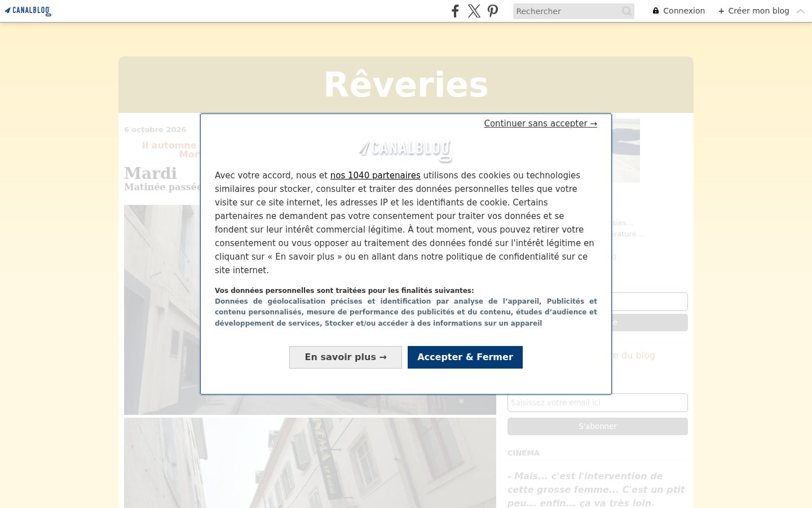The width and height of the screenshot is (812, 508).
Task: Click the CINÉMA sidebar heading
Action: (523, 453)
